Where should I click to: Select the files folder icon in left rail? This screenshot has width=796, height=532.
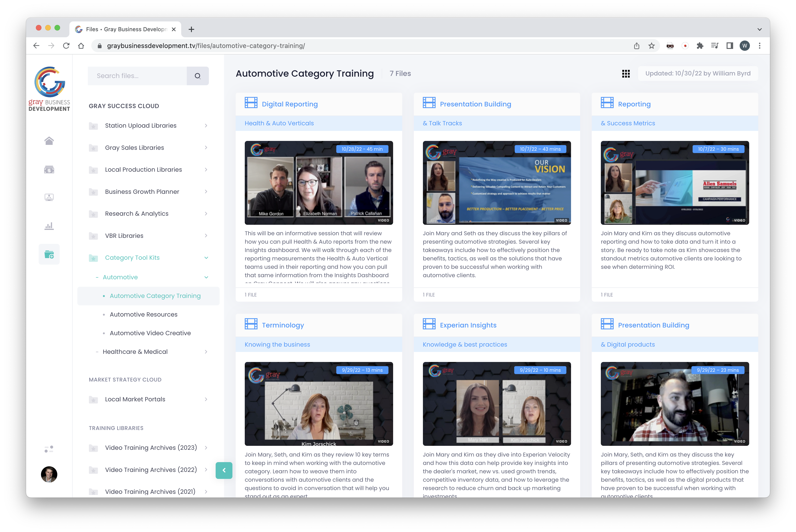tap(49, 254)
